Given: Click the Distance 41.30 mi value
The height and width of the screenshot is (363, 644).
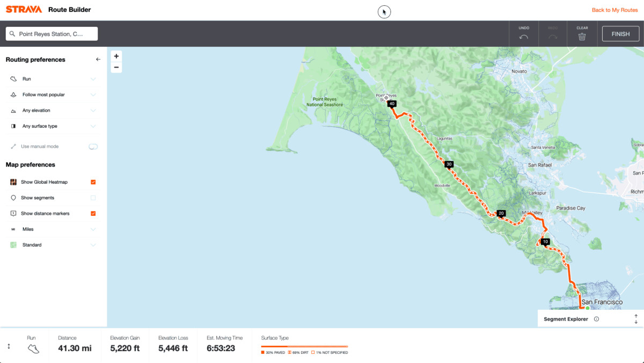Looking at the screenshot, I should (x=75, y=349).
